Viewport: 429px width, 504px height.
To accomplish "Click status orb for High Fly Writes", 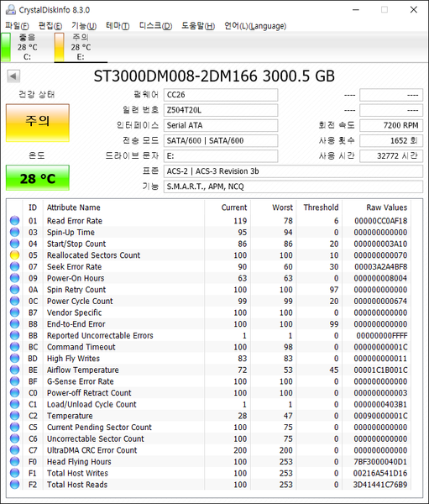I will point(14,358).
